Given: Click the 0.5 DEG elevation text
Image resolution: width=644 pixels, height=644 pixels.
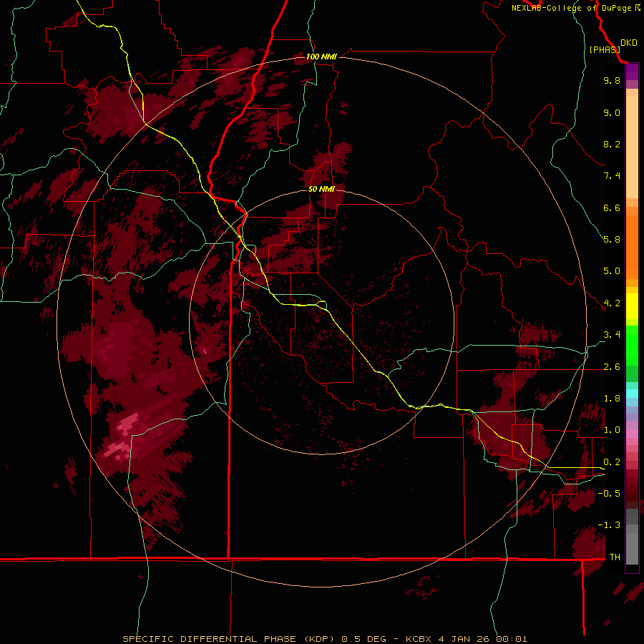Looking at the screenshot, I should (364, 639).
